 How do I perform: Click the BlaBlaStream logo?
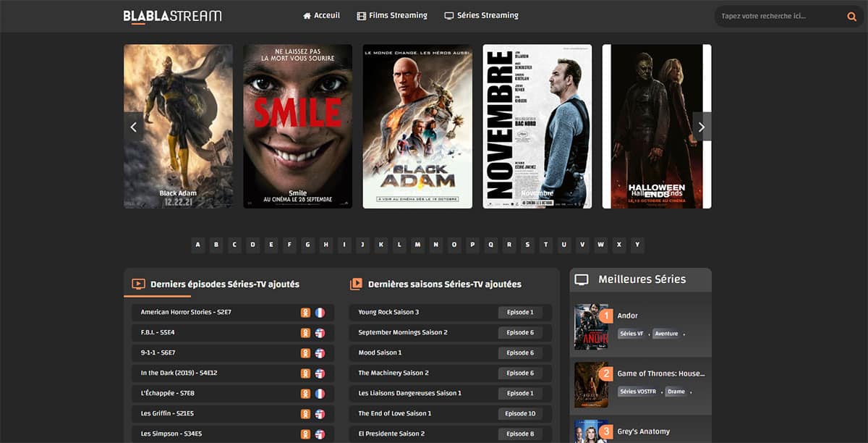tap(172, 16)
